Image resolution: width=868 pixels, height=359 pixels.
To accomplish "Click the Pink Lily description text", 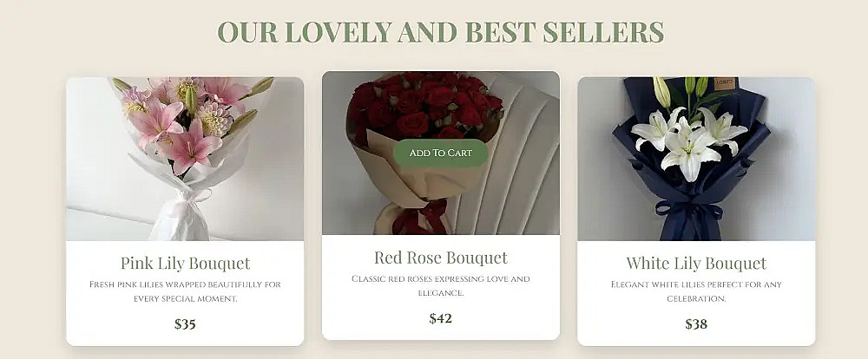I will [185, 291].
